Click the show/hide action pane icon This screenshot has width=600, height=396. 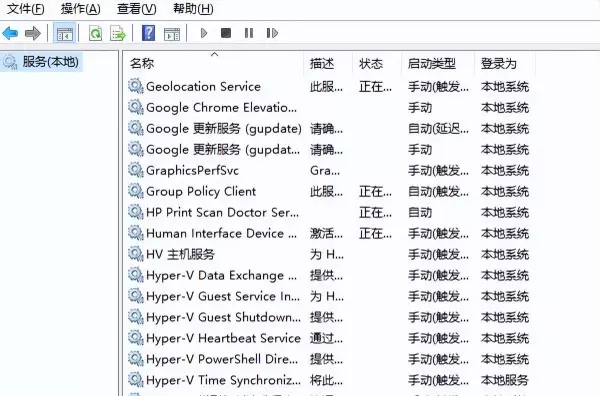tap(172, 34)
